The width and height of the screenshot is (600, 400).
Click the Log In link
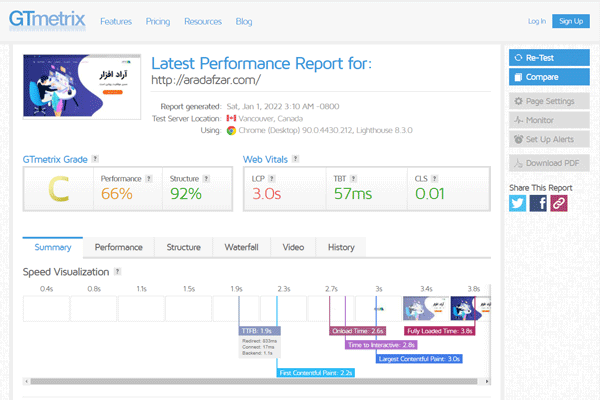coord(536,21)
